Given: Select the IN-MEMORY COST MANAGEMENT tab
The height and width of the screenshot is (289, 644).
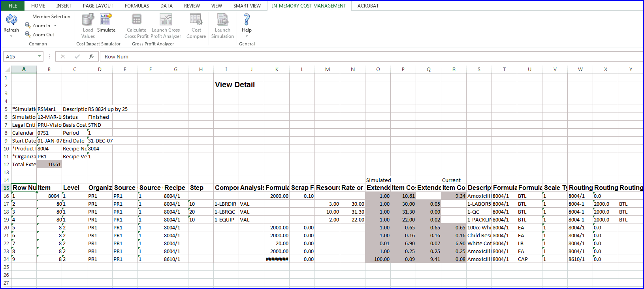Looking at the screenshot, I should pos(309,6).
